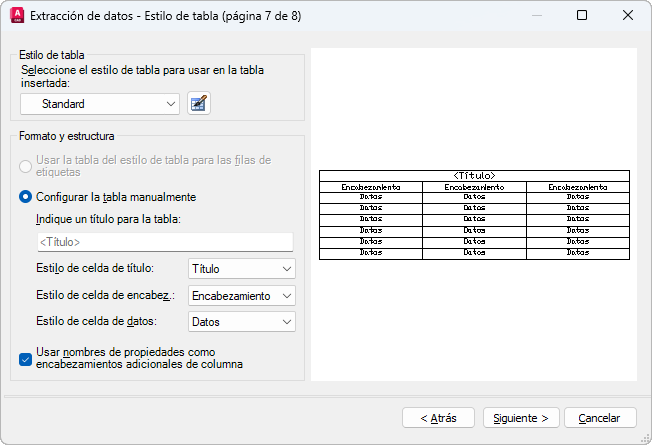Expand 'Estilo de celda de título' dropdown
Screen dimensions: 652x445
(242, 269)
